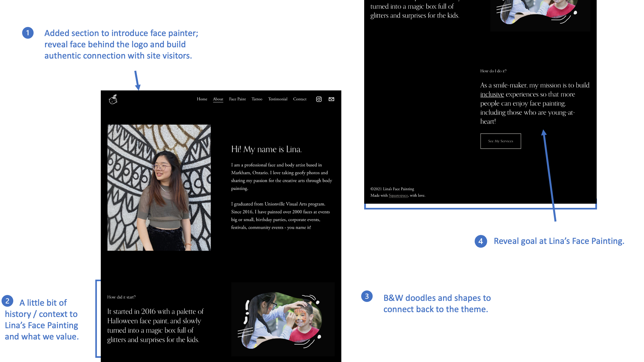Follow the Squarespace footer link

pos(398,195)
